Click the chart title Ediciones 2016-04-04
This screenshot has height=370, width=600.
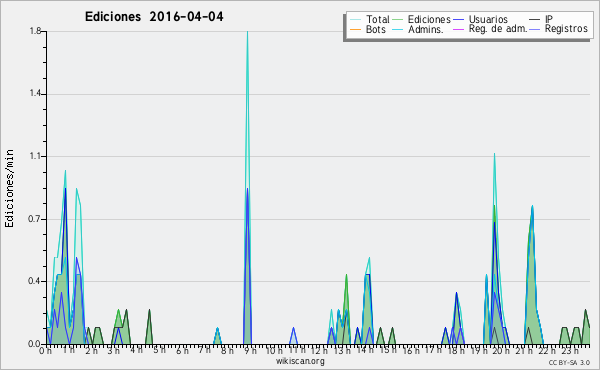tap(154, 17)
